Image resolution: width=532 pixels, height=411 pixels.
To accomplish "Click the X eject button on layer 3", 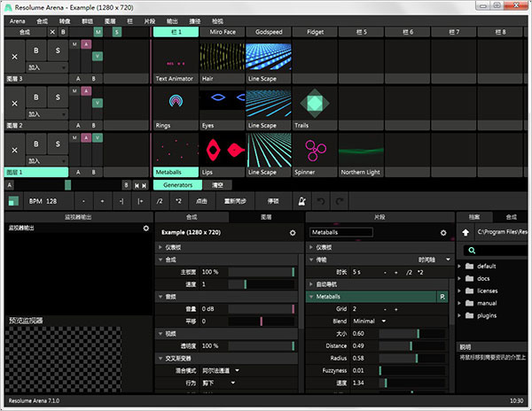I will point(17,56).
